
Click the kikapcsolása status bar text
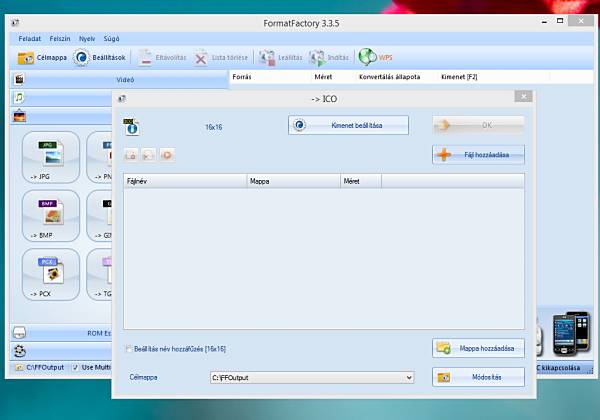pyautogui.click(x=561, y=368)
